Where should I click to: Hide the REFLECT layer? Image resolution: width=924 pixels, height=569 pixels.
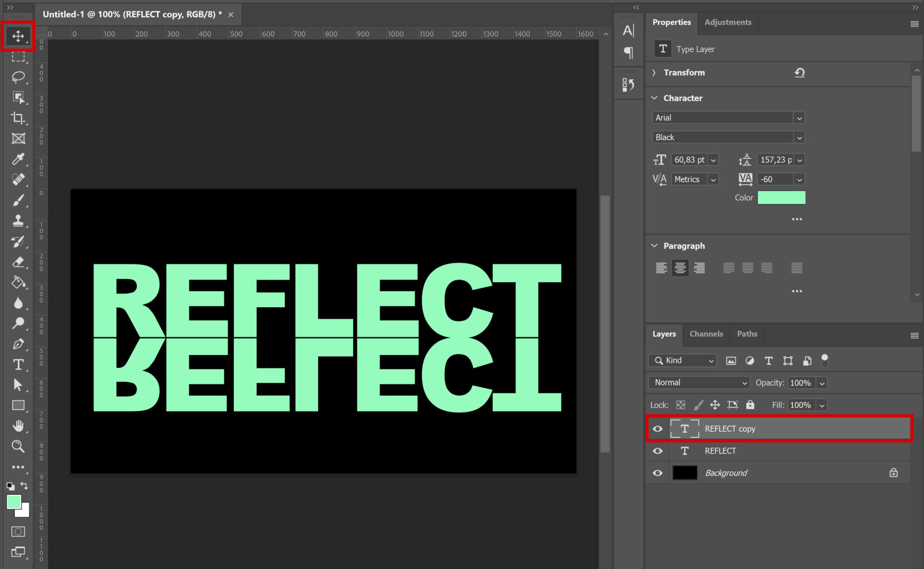pyautogui.click(x=657, y=451)
